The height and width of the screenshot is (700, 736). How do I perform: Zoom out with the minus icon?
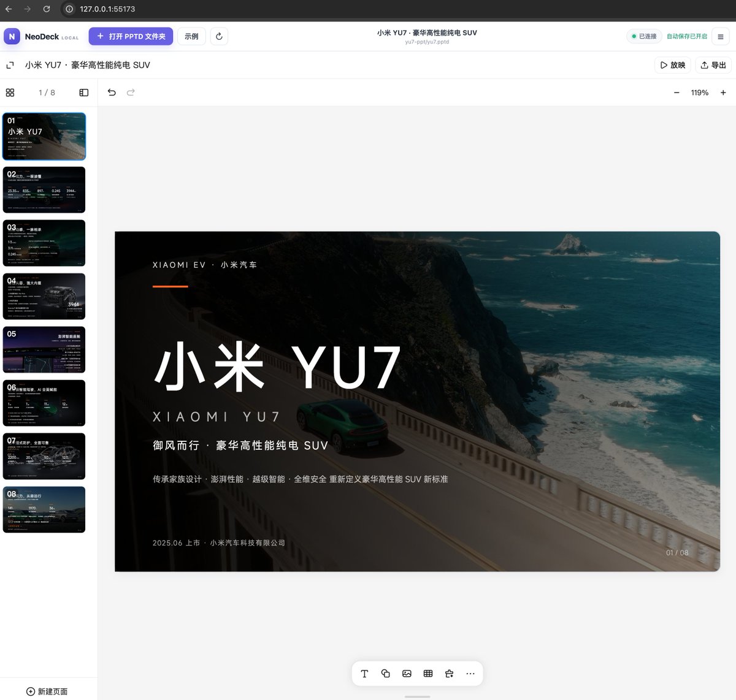[677, 93]
